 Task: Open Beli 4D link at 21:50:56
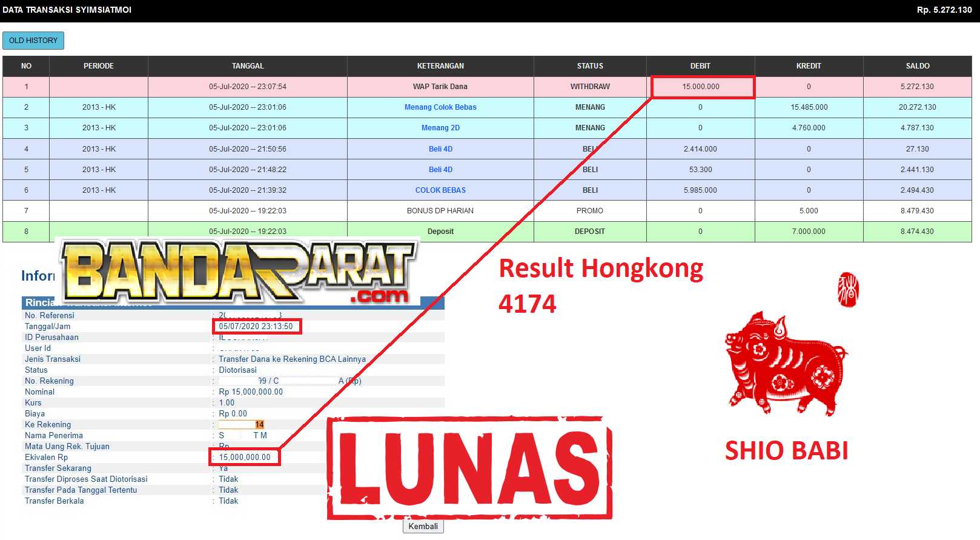tap(440, 149)
